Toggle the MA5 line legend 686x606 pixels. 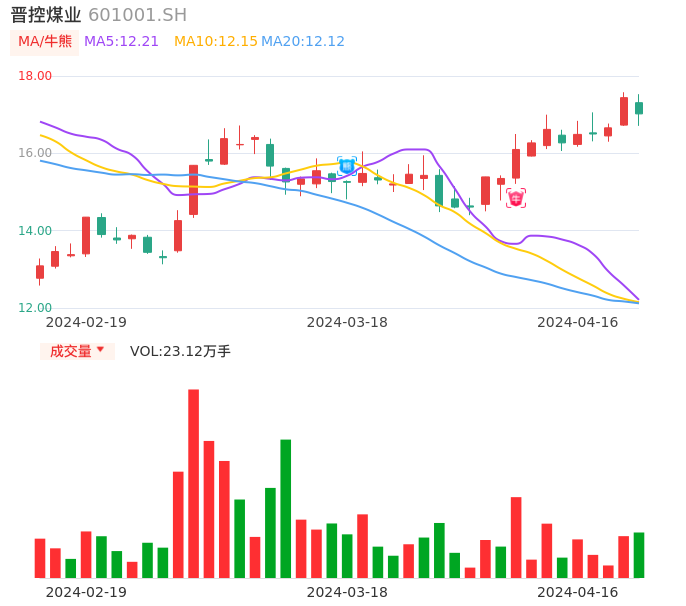(121, 42)
